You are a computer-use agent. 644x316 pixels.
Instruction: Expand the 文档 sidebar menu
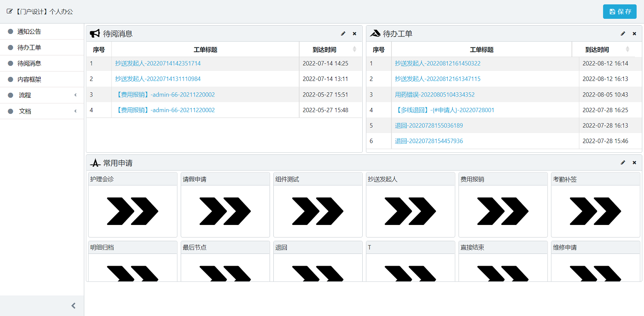point(42,111)
